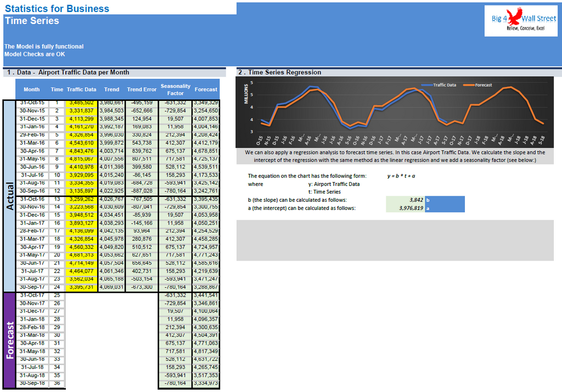Select the Time Series heading
This screenshot has width=562, height=392.
coord(32,21)
